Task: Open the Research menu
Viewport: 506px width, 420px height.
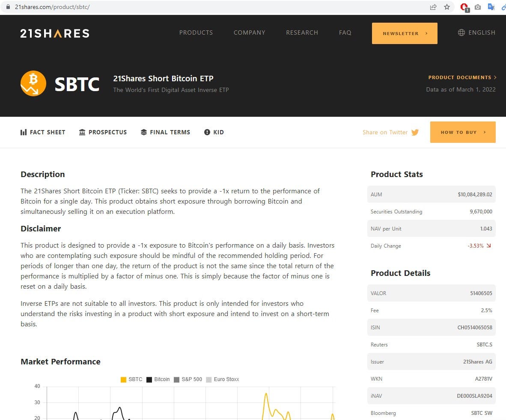Action: [x=302, y=33]
